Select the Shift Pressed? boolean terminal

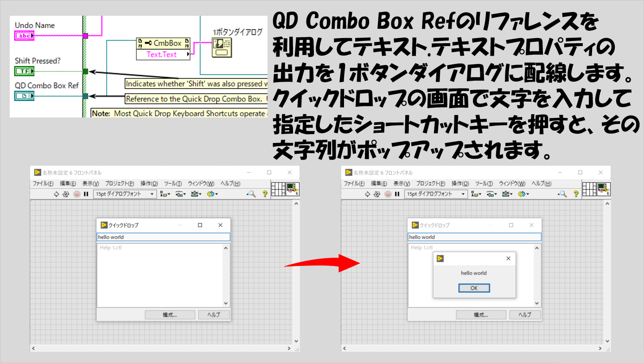(24, 71)
